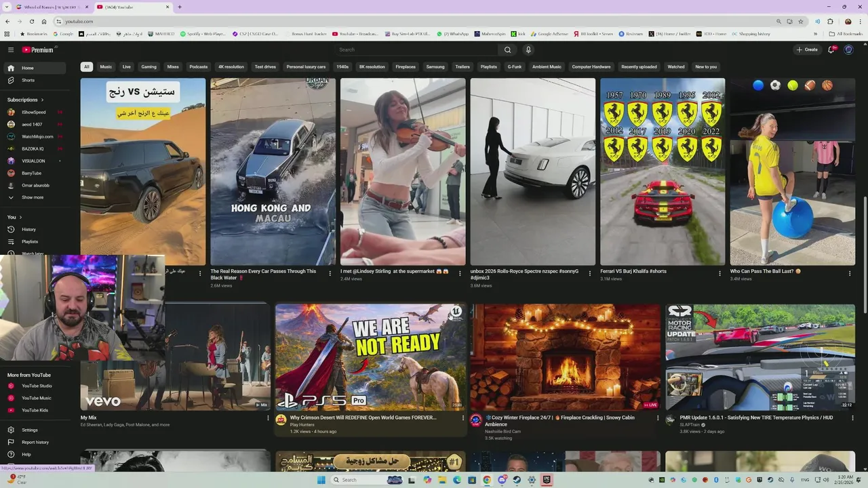The width and height of the screenshot is (868, 488).
Task: Click the YouTube Premium logo
Action: click(37, 49)
